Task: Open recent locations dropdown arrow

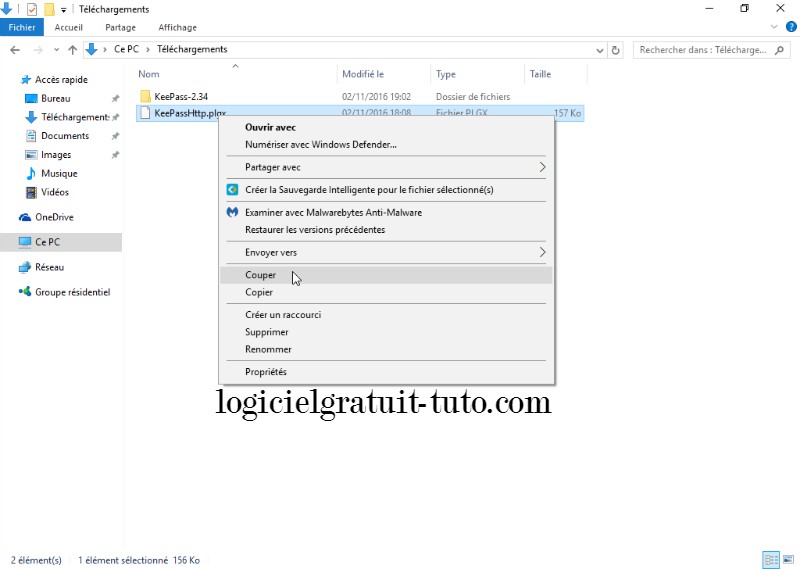Action: pyautogui.click(x=56, y=50)
